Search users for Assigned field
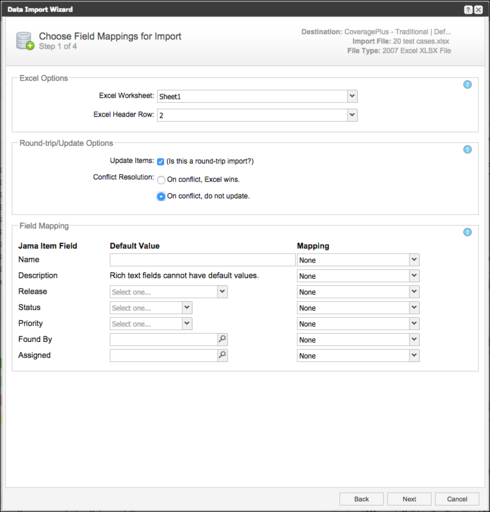This screenshot has height=512, width=490. pos(222,355)
